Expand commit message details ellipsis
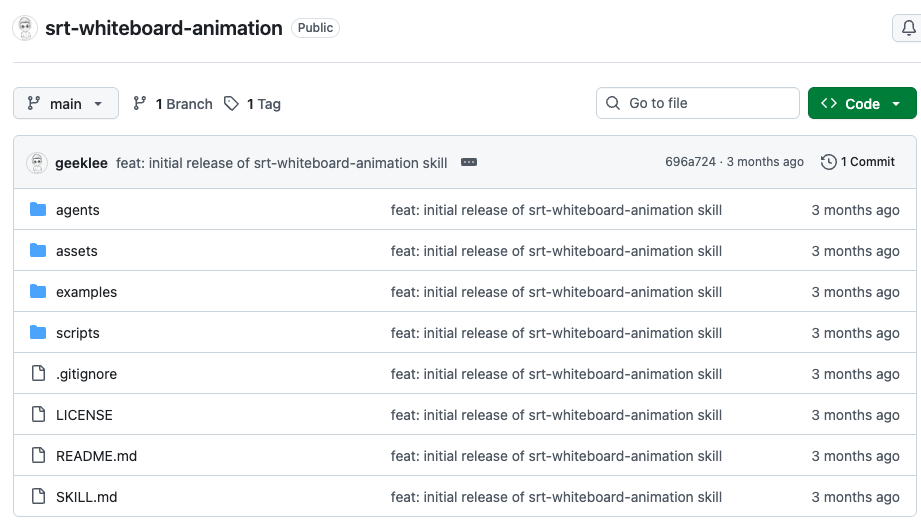 [x=469, y=162]
